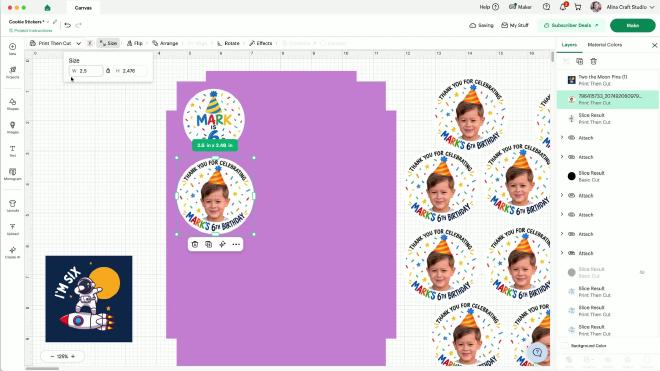Click the black Slice Result color swatch
The width and height of the screenshot is (660, 371).
[x=571, y=176]
